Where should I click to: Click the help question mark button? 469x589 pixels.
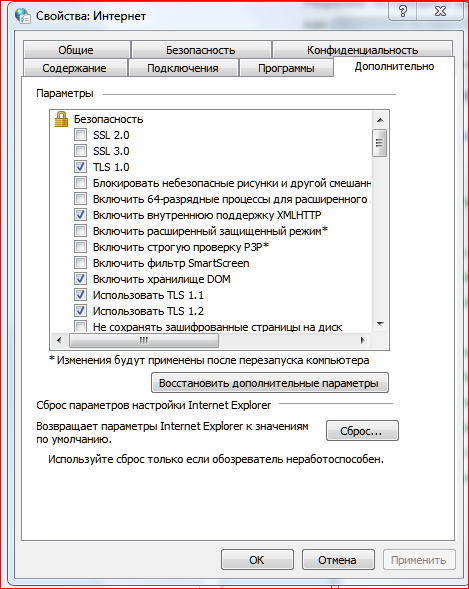[403, 11]
